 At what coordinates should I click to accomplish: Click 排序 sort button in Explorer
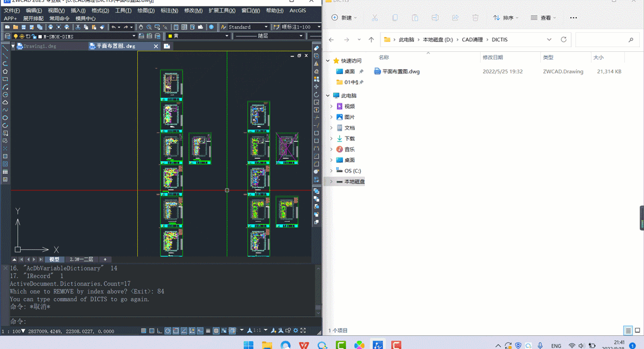(x=506, y=18)
